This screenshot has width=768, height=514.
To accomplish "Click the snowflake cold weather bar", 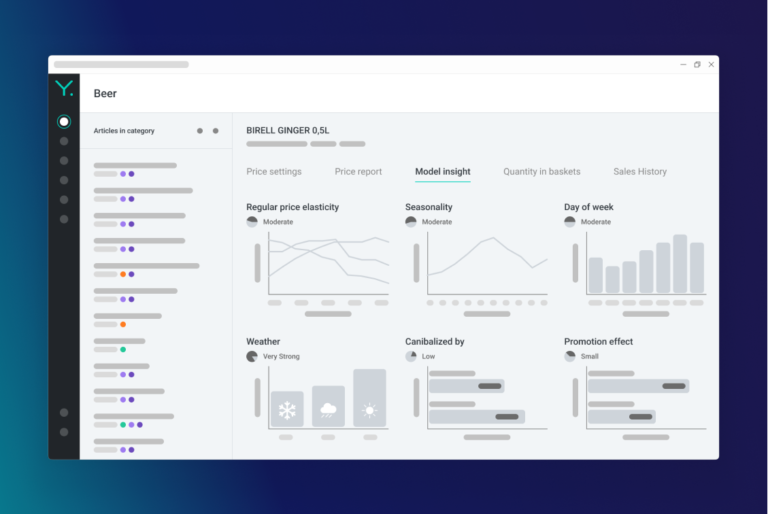I will pyautogui.click(x=287, y=409).
